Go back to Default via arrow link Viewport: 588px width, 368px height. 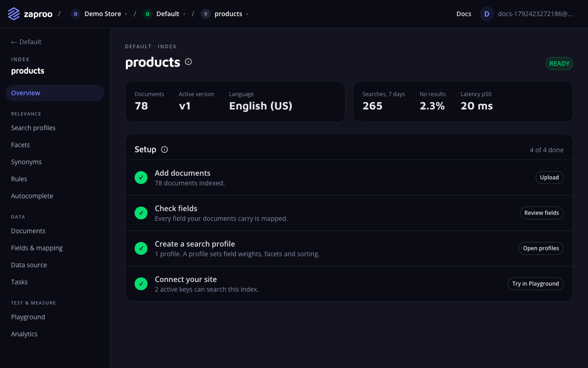coord(26,42)
